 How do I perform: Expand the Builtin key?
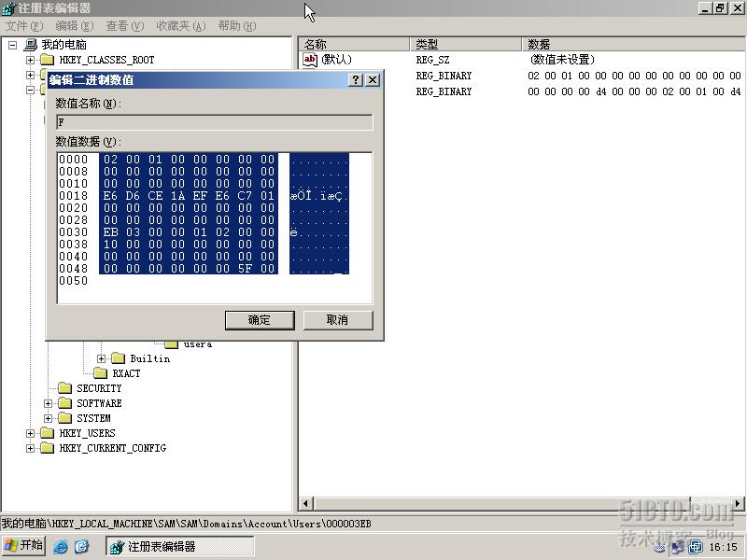(101, 358)
